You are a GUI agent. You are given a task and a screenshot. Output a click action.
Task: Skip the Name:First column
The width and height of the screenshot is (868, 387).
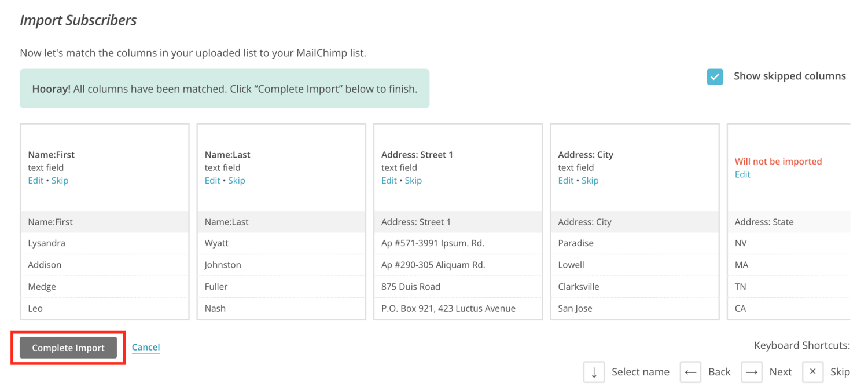[x=60, y=181]
